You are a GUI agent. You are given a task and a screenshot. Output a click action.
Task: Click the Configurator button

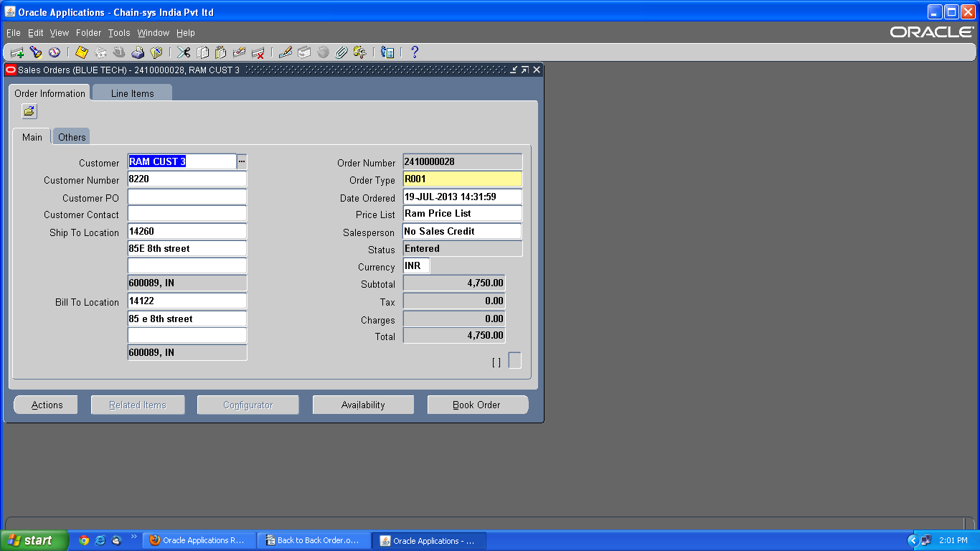point(248,405)
